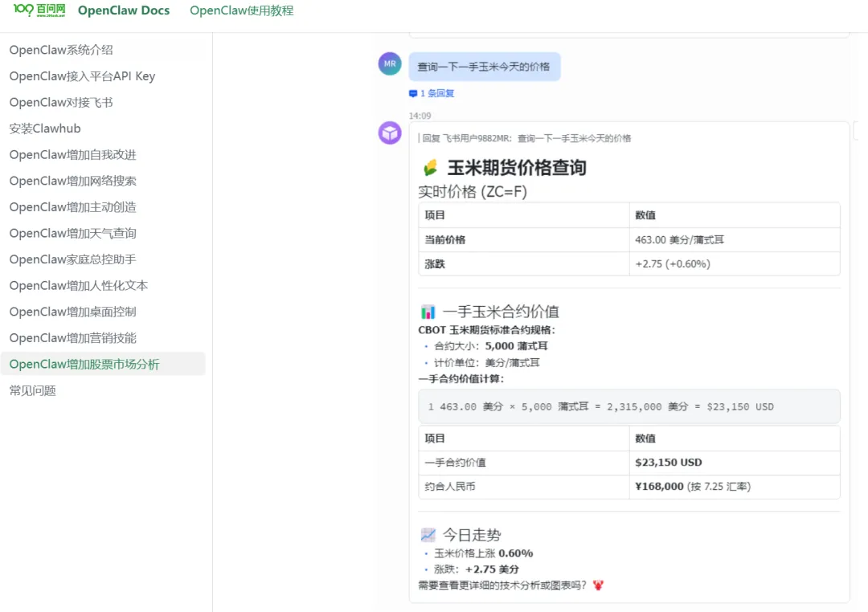Click the MR user avatar

point(390,64)
